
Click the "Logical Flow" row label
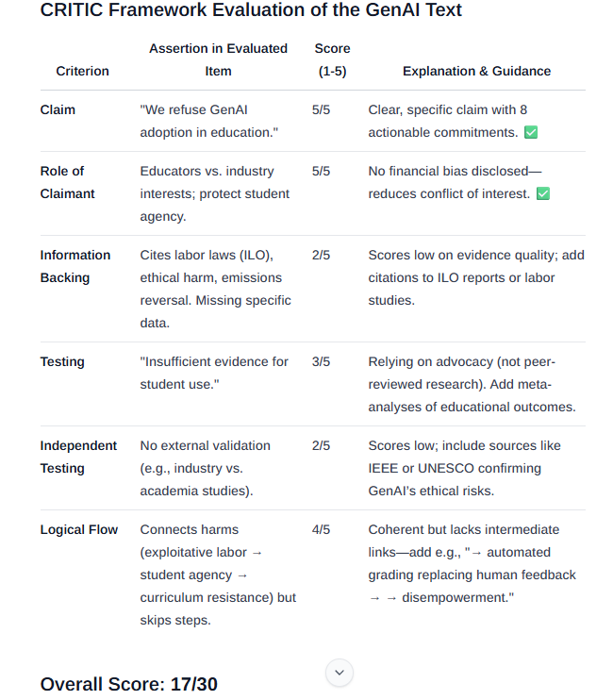click(x=78, y=529)
